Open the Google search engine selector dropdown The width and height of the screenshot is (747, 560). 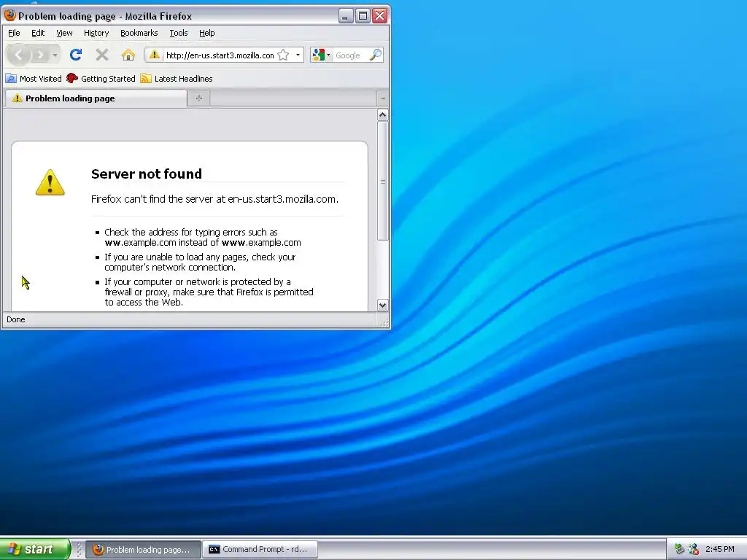(x=321, y=55)
